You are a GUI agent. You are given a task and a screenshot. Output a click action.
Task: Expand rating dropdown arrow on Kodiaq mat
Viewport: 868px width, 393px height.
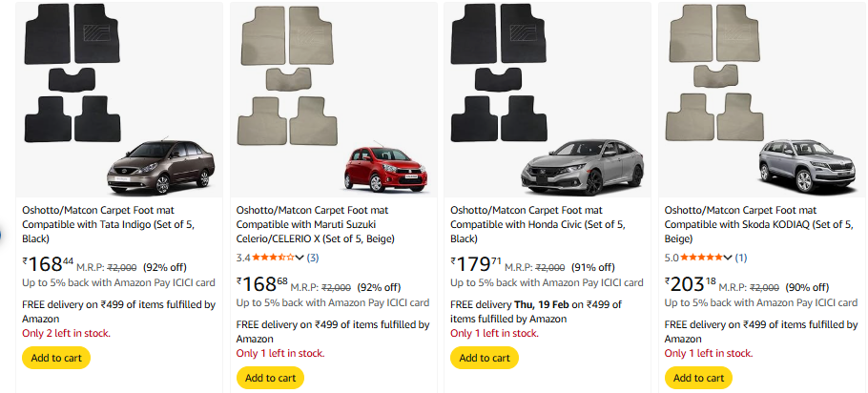coord(729,259)
